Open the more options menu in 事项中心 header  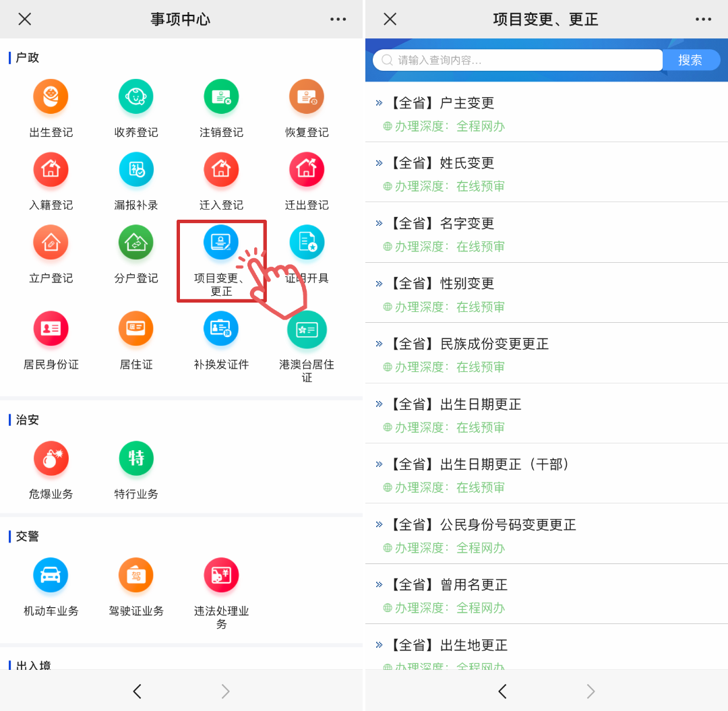[338, 19]
